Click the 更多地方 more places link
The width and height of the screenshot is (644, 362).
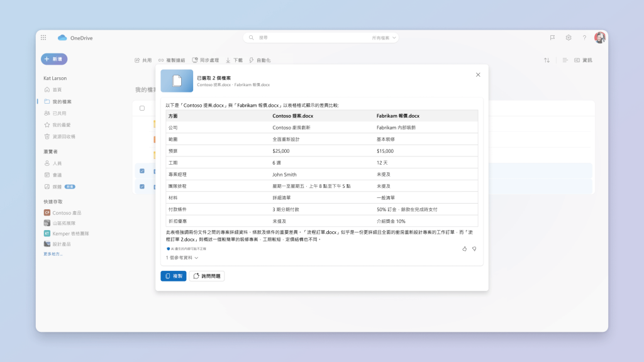click(53, 254)
